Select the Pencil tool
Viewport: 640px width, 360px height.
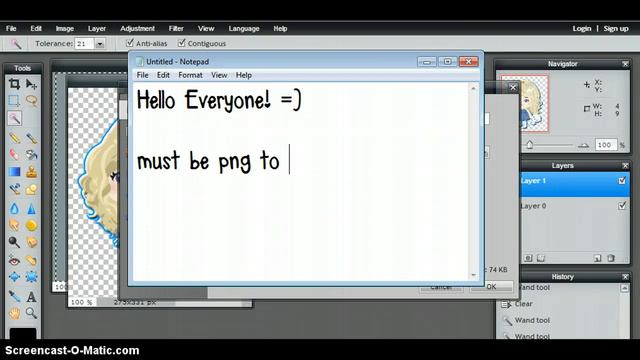(14, 138)
